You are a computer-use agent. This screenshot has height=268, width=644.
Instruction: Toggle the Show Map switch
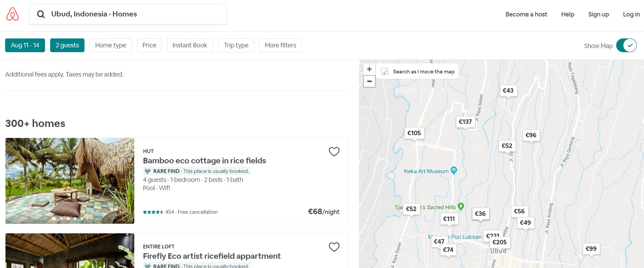point(626,45)
